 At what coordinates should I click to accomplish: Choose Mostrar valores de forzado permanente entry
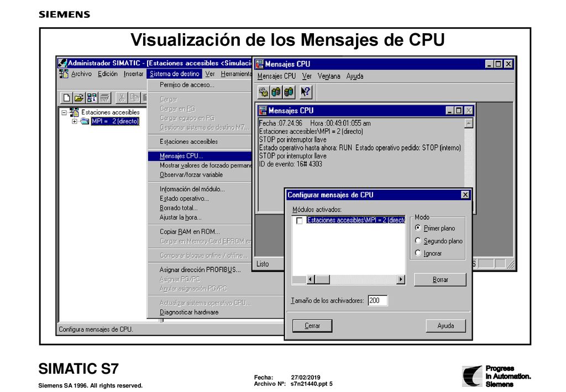(x=200, y=165)
